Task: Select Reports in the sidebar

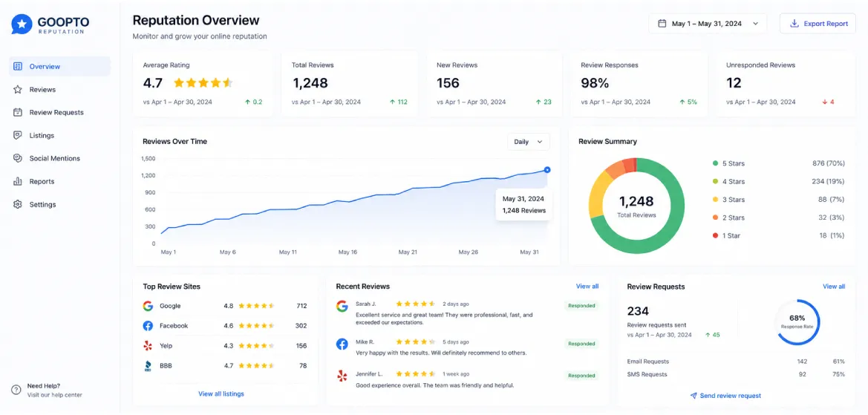Action: [x=60, y=181]
